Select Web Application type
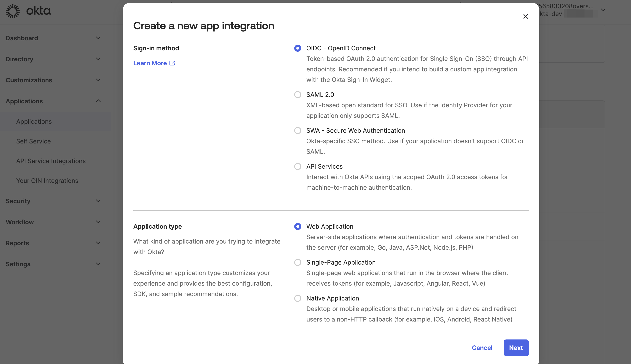The width and height of the screenshot is (631, 364). pos(298,226)
